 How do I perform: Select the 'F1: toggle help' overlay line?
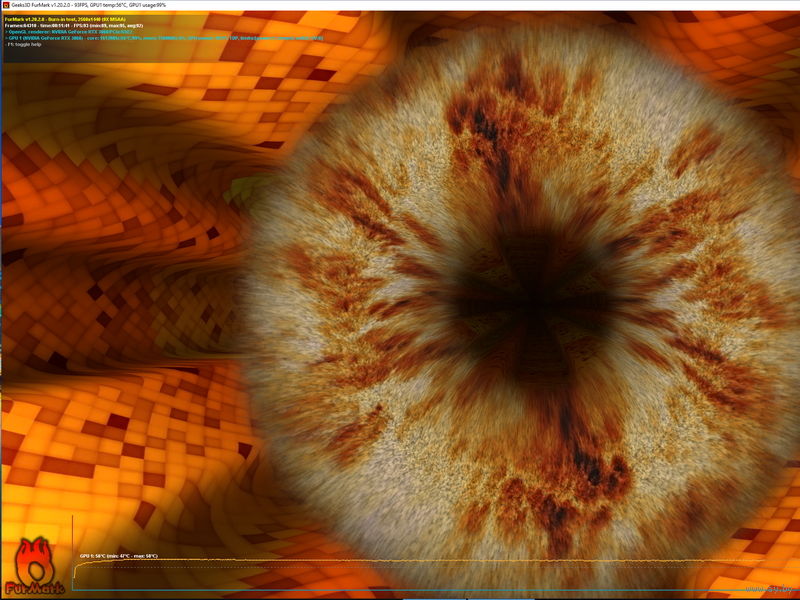(x=26, y=46)
